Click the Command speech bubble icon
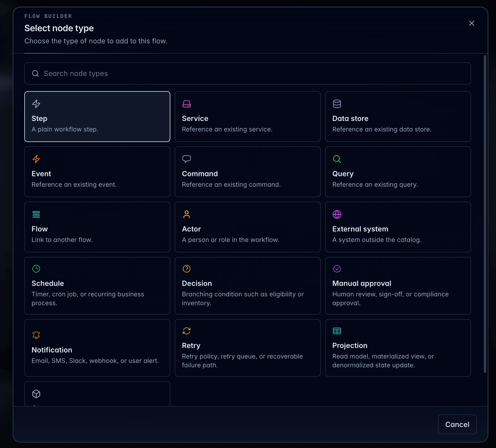This screenshot has width=496, height=448. (x=187, y=159)
